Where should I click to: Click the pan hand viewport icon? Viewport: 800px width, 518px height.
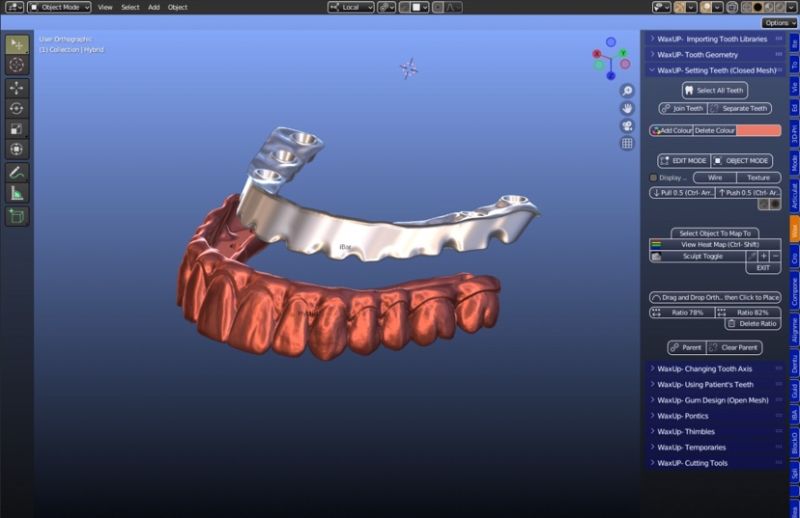pos(627,108)
